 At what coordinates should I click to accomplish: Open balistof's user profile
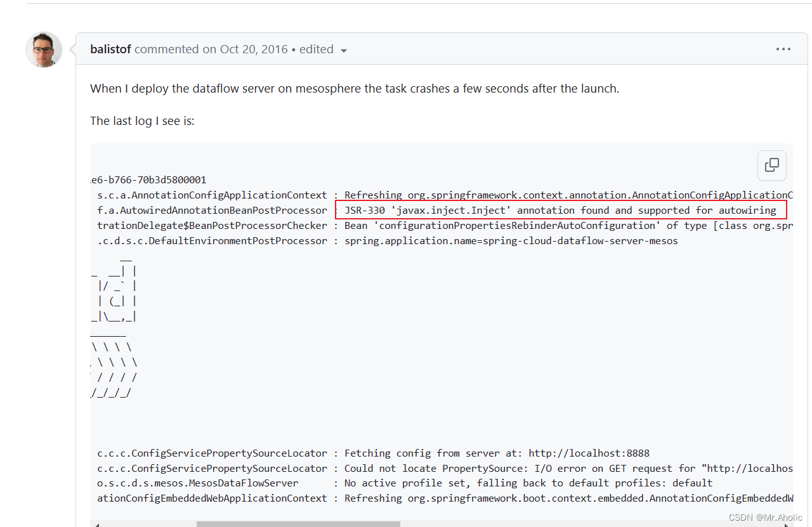point(110,49)
